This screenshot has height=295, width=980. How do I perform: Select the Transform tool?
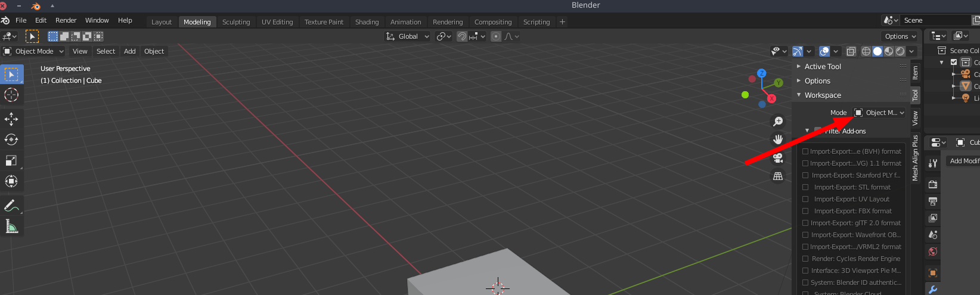[x=11, y=181]
